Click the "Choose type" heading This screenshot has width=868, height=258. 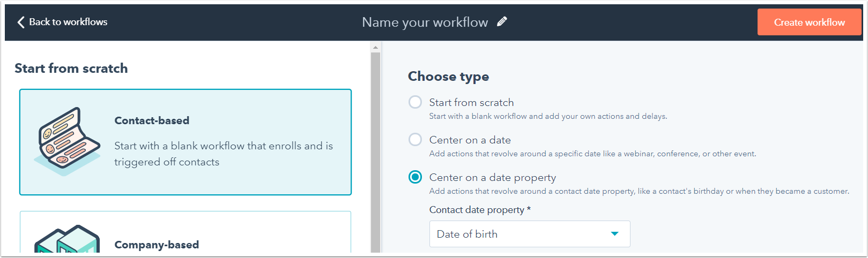pyautogui.click(x=448, y=77)
